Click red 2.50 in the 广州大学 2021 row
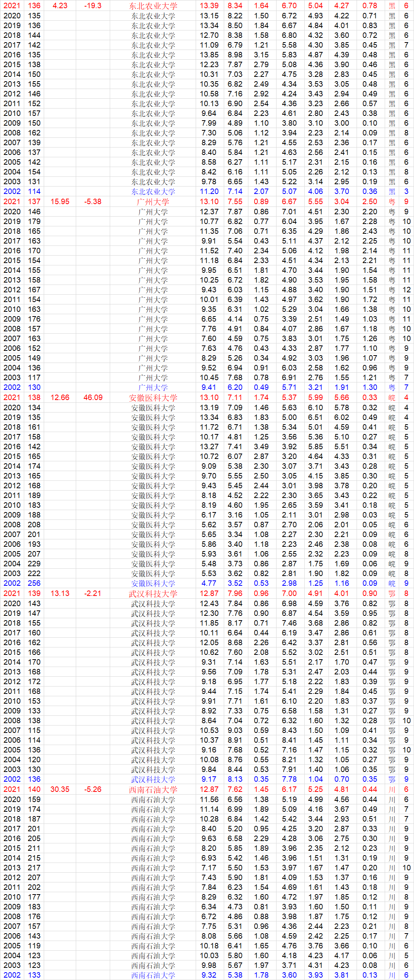Screen dimensions: 414x980 pos(370,202)
